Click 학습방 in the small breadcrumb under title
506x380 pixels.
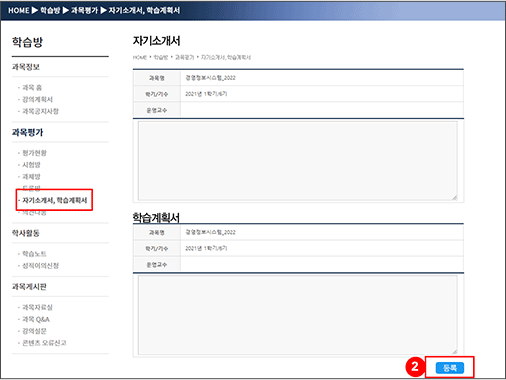(161, 57)
